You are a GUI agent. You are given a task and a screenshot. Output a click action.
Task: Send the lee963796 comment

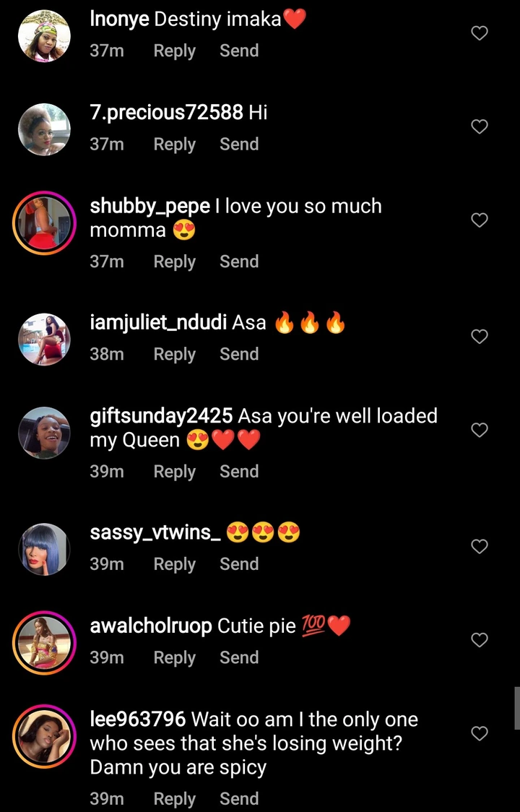[239, 798]
